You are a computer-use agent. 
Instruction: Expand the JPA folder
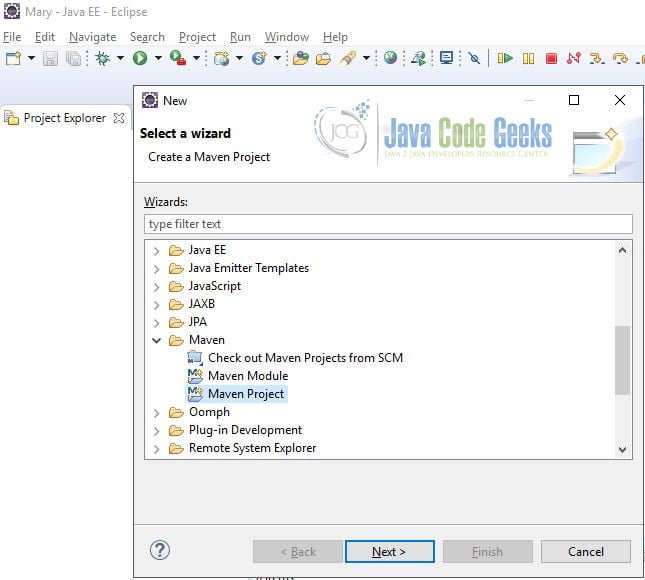(x=156, y=323)
